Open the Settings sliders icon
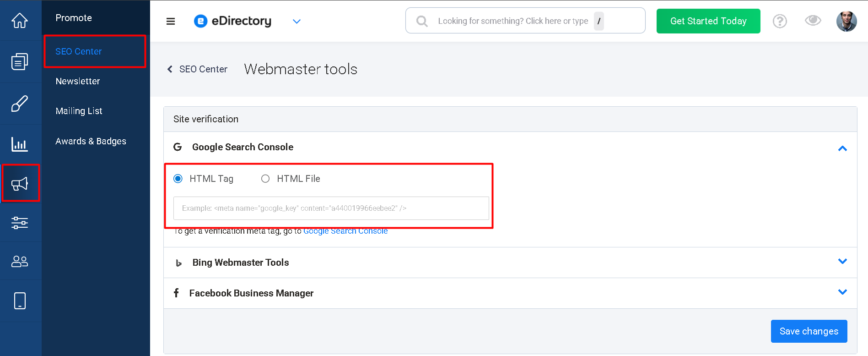 20,223
